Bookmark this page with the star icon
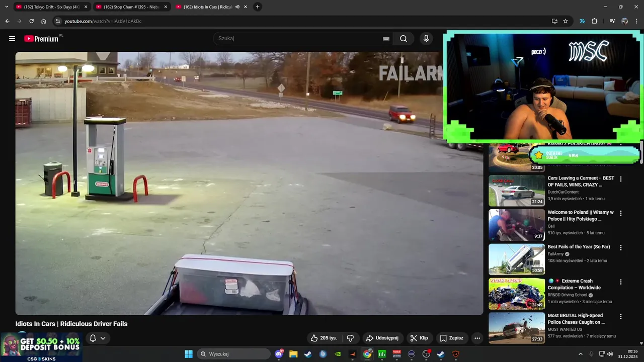The image size is (644, 362). 566,21
